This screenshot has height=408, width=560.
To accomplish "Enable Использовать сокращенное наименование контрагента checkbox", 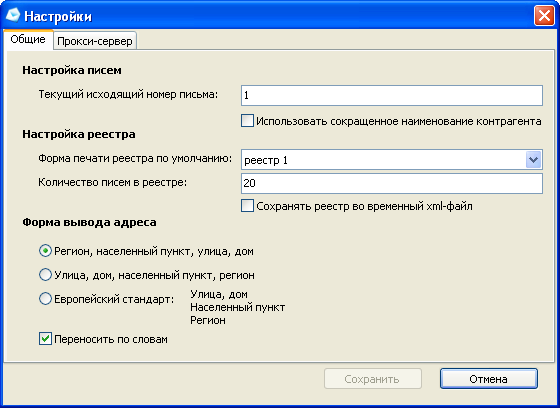I will (248, 121).
